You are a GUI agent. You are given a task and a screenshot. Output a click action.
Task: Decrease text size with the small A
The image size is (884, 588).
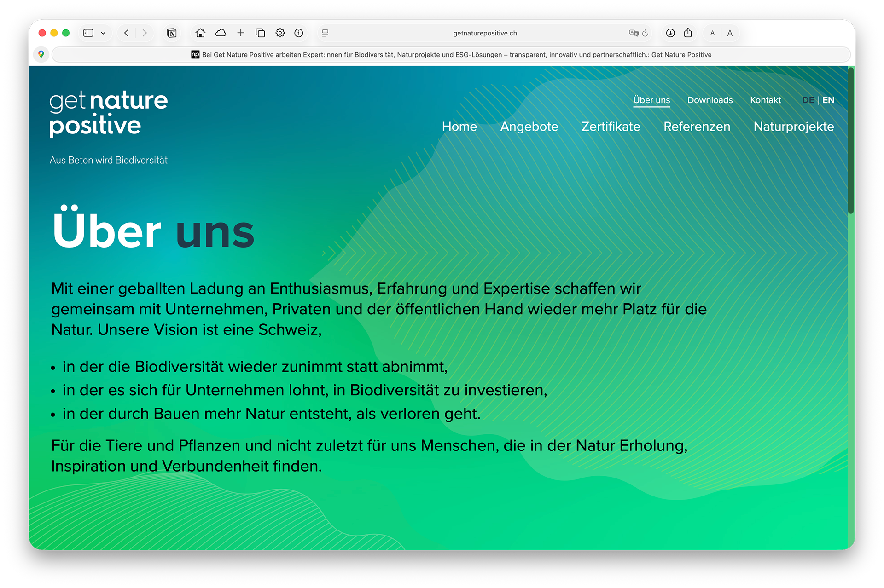712,33
